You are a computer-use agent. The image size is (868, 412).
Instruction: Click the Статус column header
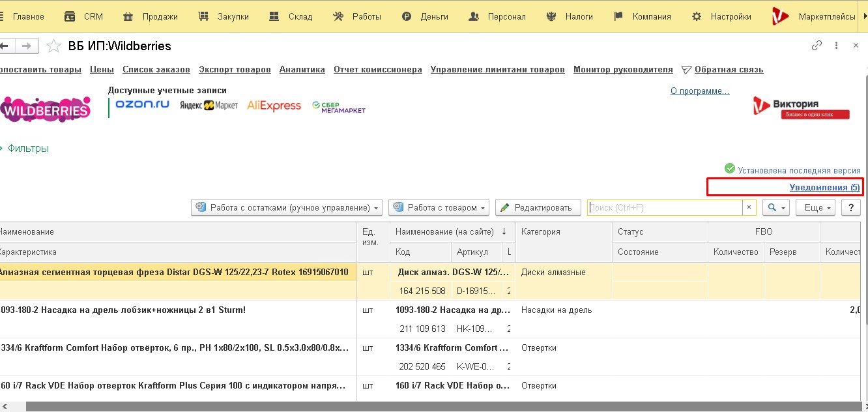click(x=659, y=232)
